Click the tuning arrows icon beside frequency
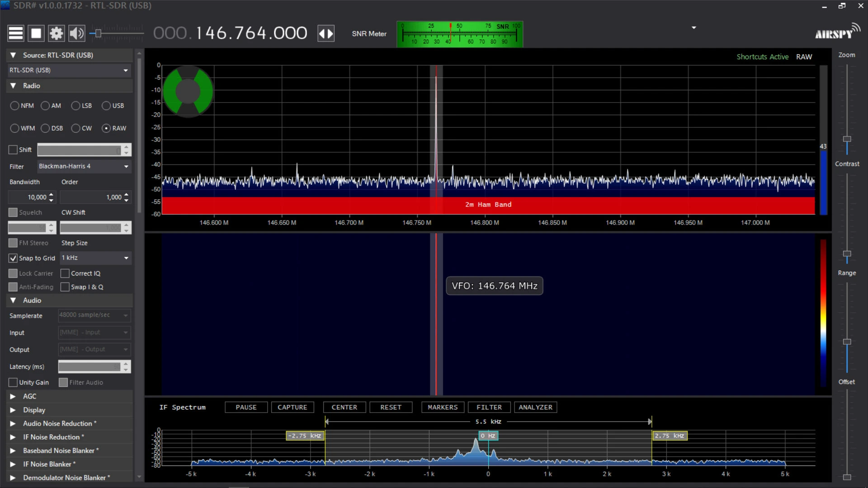Image resolution: width=868 pixels, height=488 pixels. click(x=326, y=33)
